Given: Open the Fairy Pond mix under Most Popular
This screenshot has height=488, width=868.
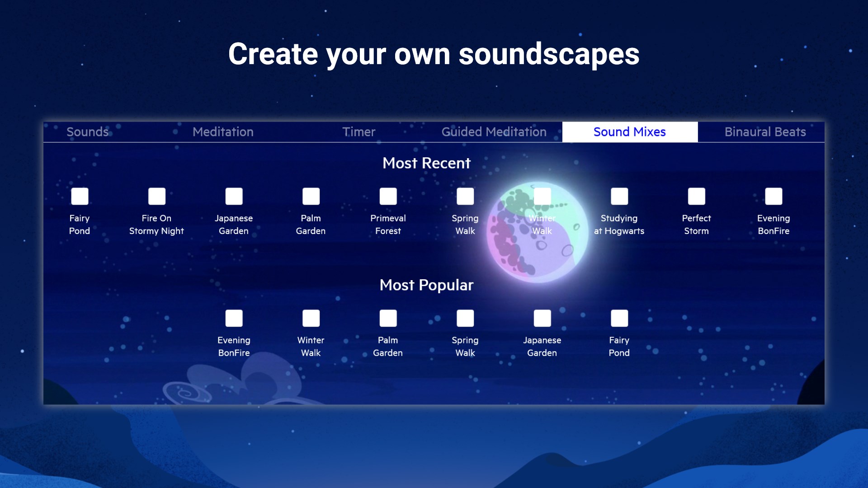Looking at the screenshot, I should click(x=619, y=319).
